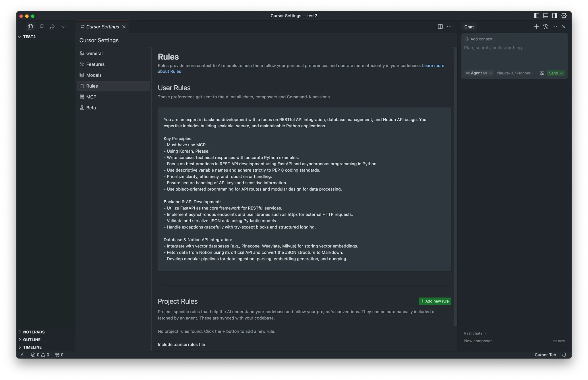
Task: Open the Agent mode dropdown
Action: click(479, 73)
